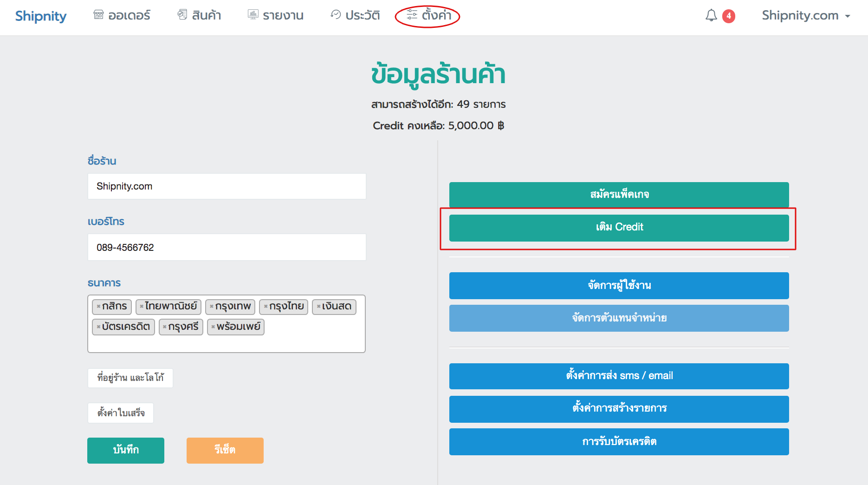This screenshot has height=485, width=868.
Task: Click the ชื่อร้าน store name field
Action: (227, 186)
